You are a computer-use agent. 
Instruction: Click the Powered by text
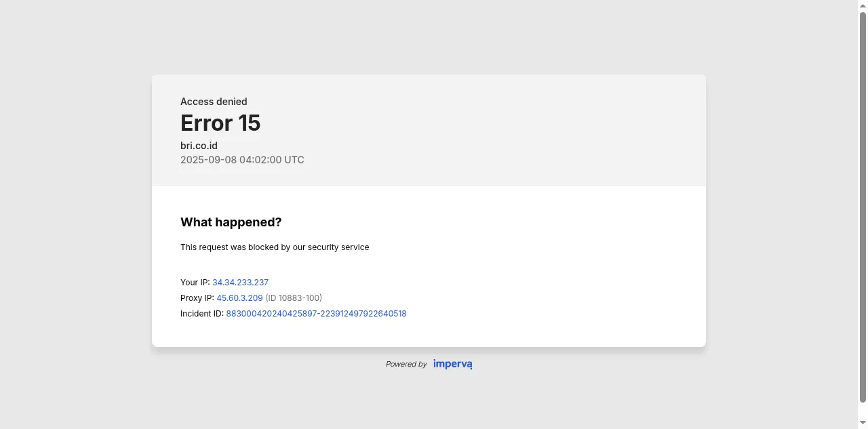pos(406,365)
